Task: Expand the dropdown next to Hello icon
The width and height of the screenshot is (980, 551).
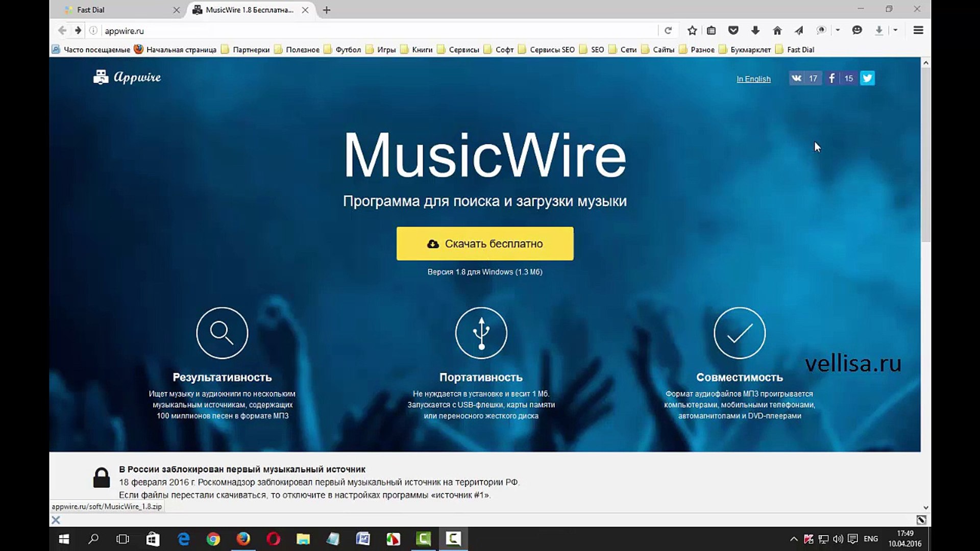Action: tap(838, 31)
